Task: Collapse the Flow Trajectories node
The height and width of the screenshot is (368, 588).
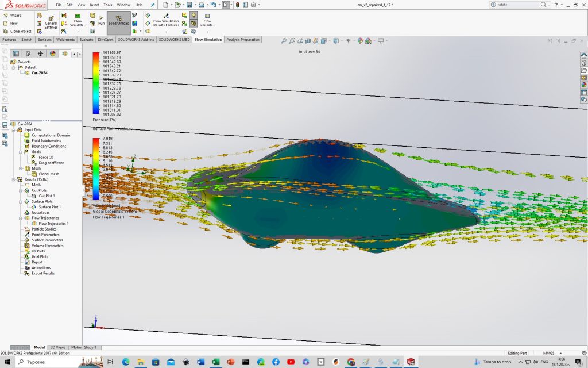Action: pos(21,218)
